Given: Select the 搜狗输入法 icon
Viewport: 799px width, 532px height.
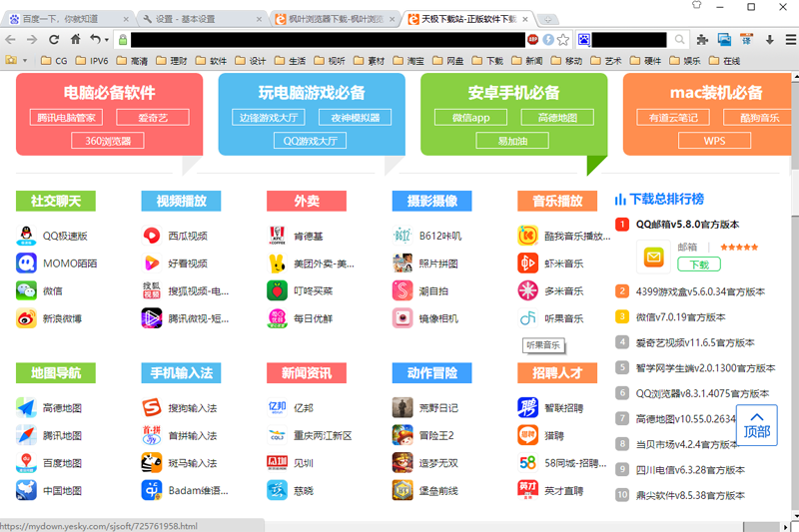Looking at the screenshot, I should coord(152,407).
